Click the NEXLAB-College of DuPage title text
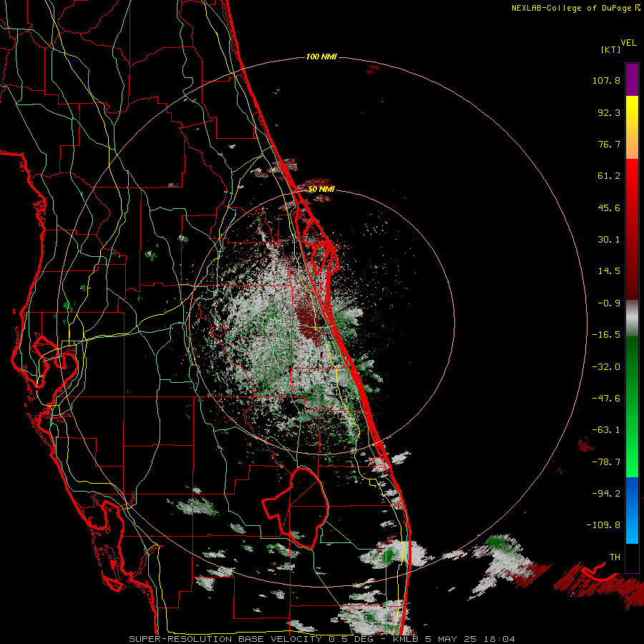The height and width of the screenshot is (644, 644). click(x=571, y=8)
